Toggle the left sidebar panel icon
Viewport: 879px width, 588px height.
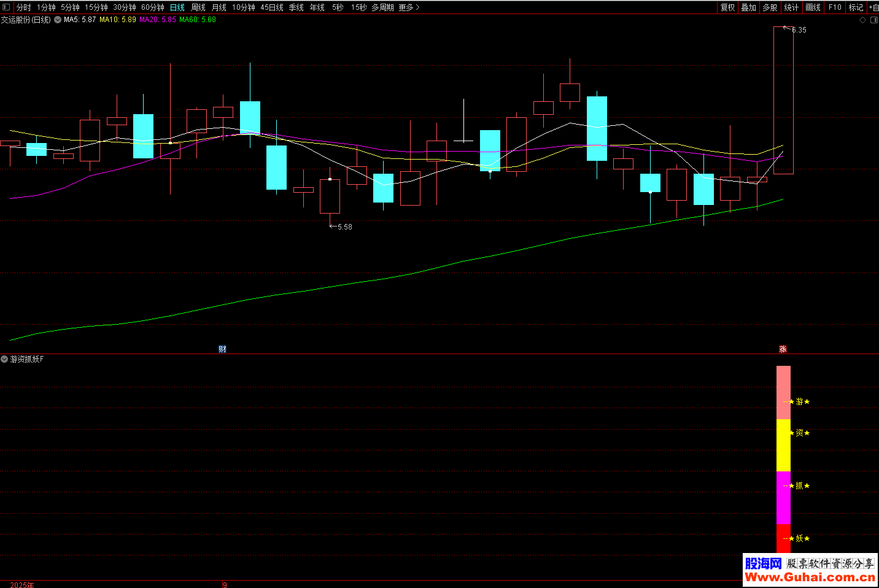pyautogui.click(x=6, y=7)
